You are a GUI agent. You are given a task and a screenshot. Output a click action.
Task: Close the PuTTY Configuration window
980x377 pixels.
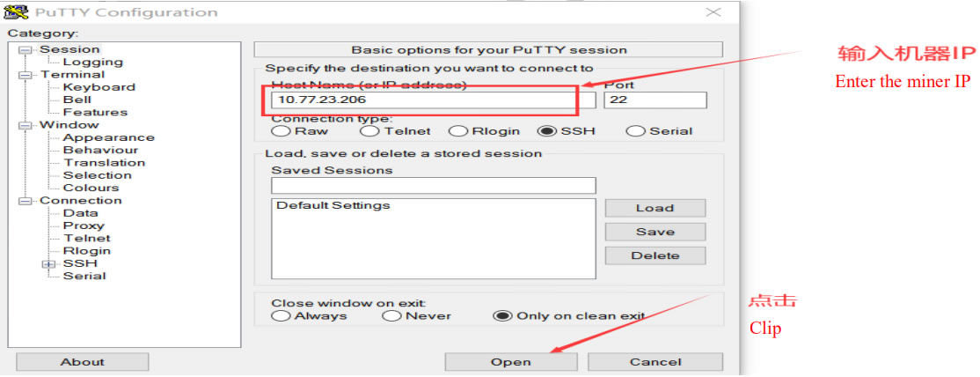(x=713, y=12)
